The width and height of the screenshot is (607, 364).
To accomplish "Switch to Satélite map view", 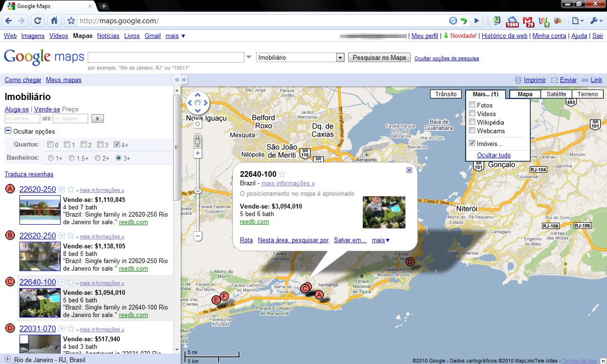I will 556,94.
